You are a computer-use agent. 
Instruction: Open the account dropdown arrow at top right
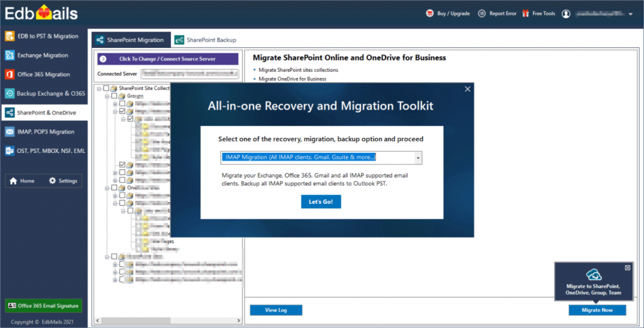click(x=630, y=14)
